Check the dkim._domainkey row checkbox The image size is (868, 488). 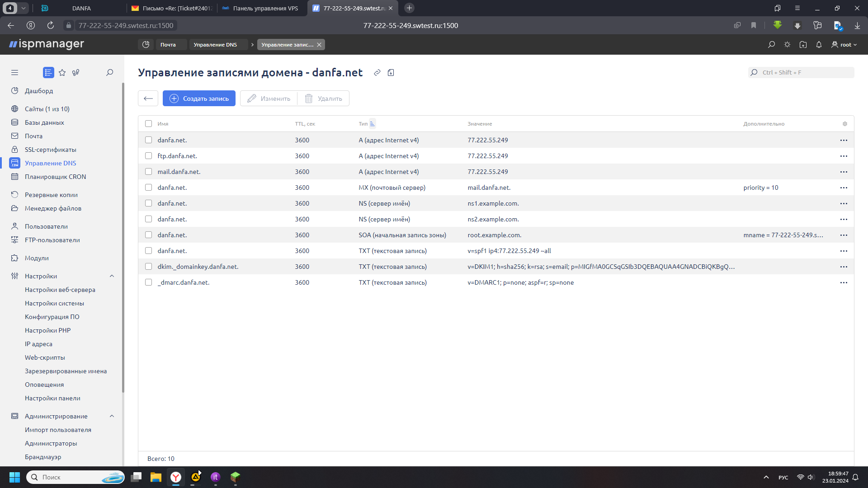[148, 267]
